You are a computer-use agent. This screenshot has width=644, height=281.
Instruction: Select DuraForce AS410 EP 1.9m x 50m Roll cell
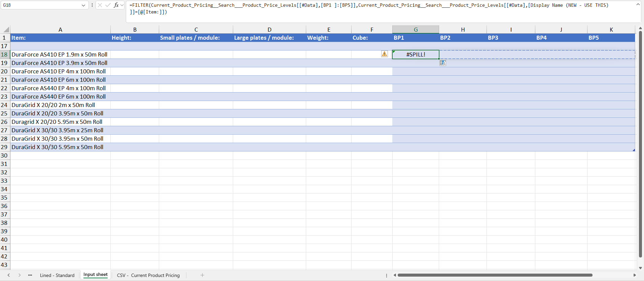pos(60,55)
